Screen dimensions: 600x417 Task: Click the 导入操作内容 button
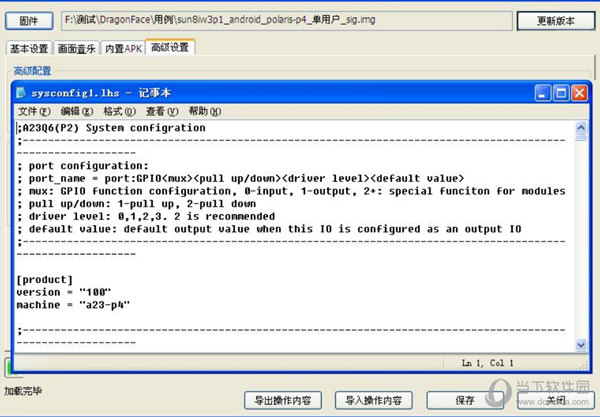pos(373,401)
